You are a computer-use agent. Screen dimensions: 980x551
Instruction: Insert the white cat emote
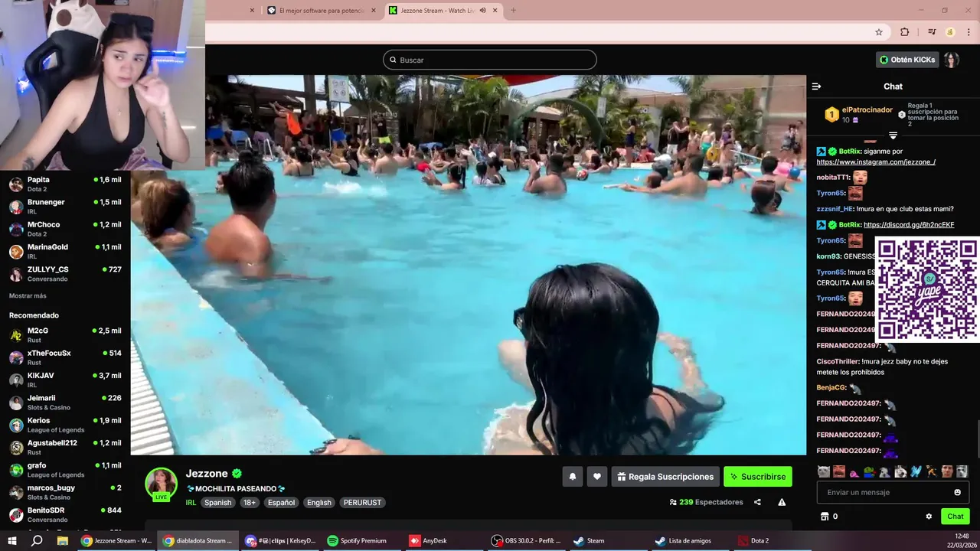coord(823,471)
